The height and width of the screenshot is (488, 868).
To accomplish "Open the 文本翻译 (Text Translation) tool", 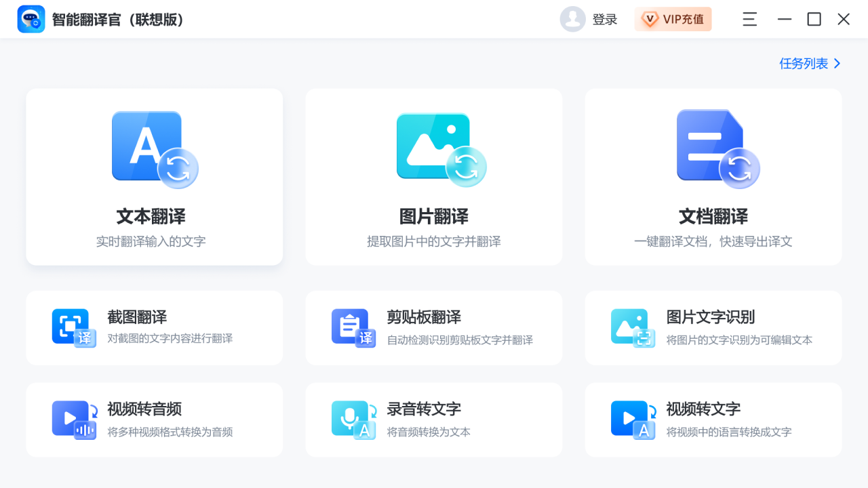I will [x=154, y=176].
